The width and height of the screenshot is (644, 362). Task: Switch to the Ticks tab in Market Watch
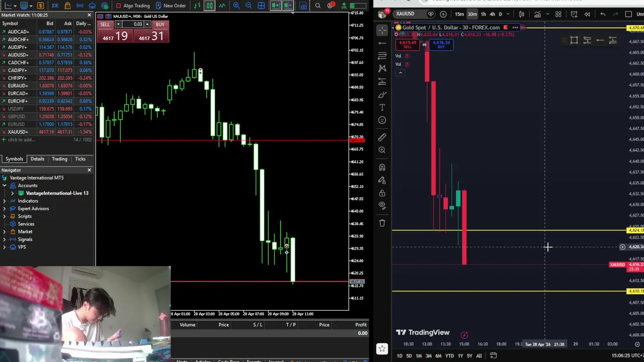coord(80,159)
